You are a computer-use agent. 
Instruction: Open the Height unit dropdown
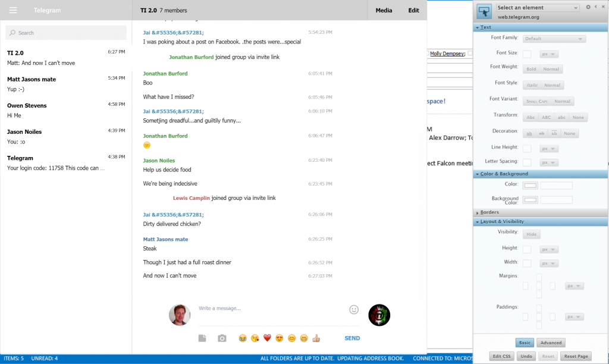click(x=549, y=250)
